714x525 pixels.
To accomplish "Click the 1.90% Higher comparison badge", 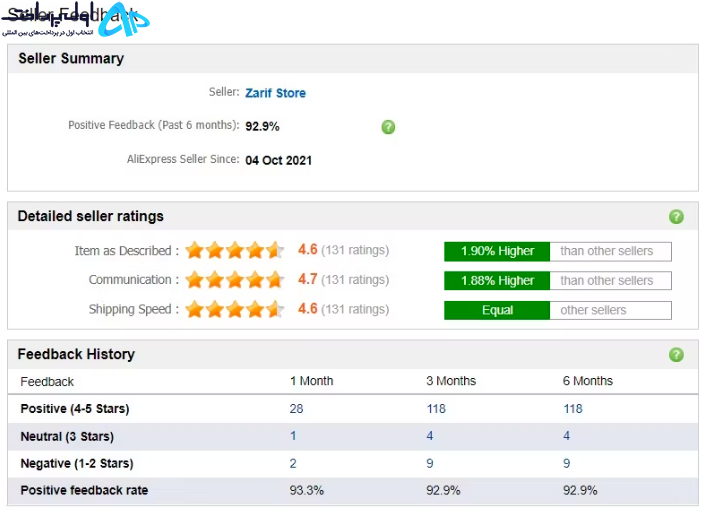I will (x=497, y=251).
